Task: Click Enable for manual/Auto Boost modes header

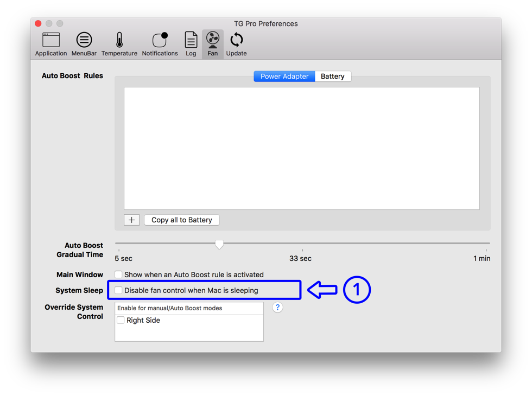Action: 189,308
